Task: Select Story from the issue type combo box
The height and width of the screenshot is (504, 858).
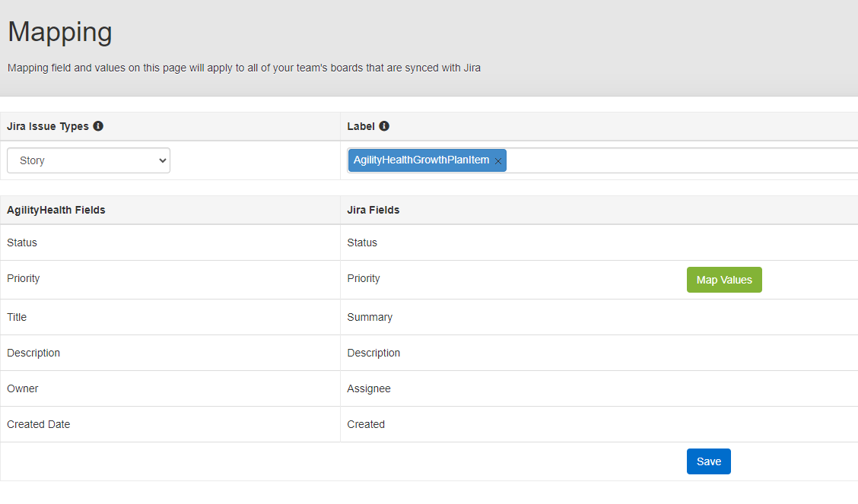Action: point(87,160)
